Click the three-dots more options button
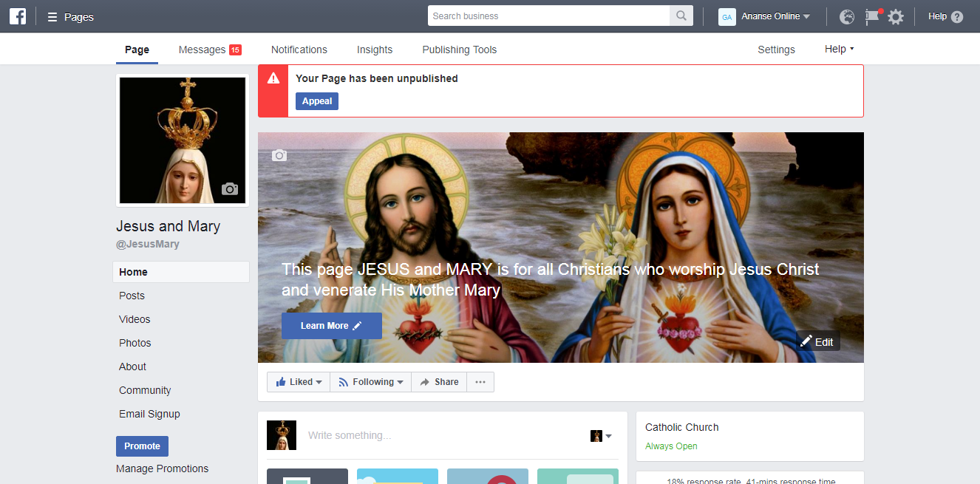 coord(480,382)
